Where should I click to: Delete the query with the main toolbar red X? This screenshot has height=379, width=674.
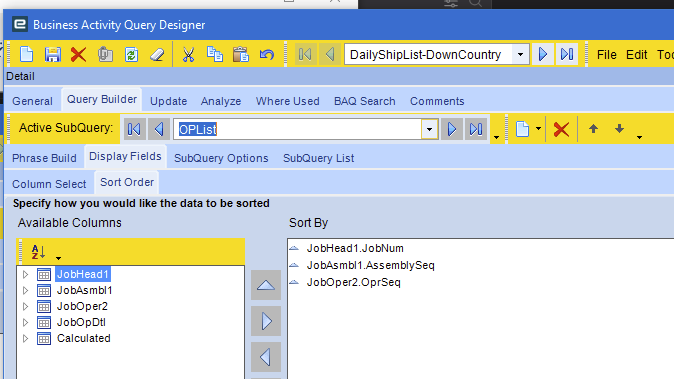pos(78,55)
